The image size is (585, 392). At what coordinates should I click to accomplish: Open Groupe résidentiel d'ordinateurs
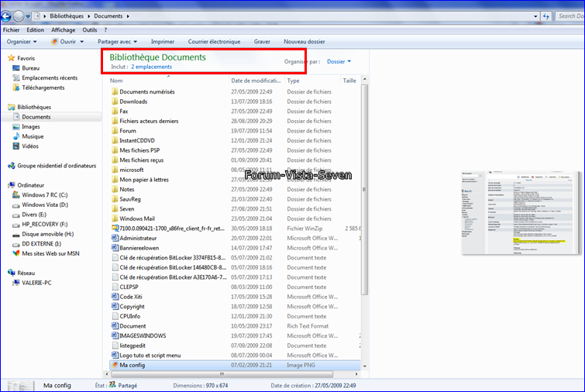pyautogui.click(x=57, y=166)
